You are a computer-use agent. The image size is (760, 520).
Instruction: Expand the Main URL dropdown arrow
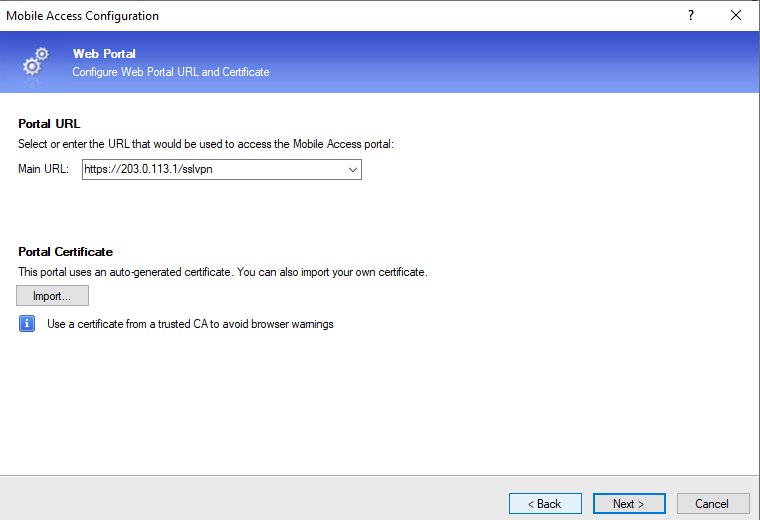[352, 170]
